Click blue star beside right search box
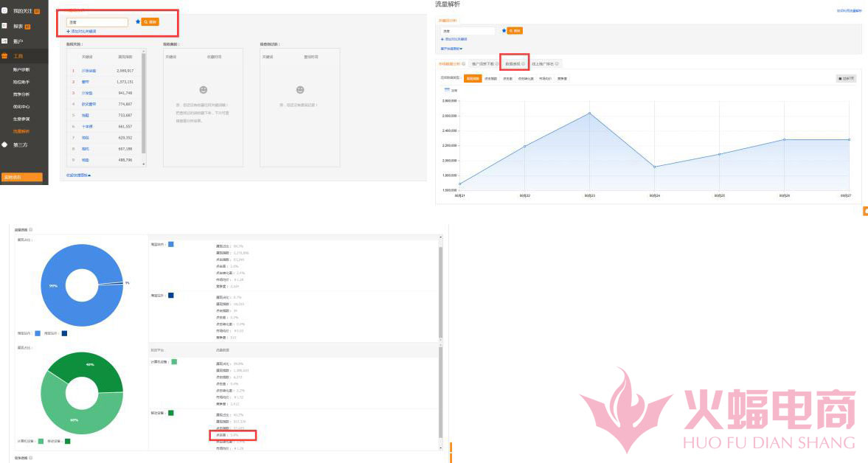This screenshot has width=868, height=463. [x=504, y=30]
